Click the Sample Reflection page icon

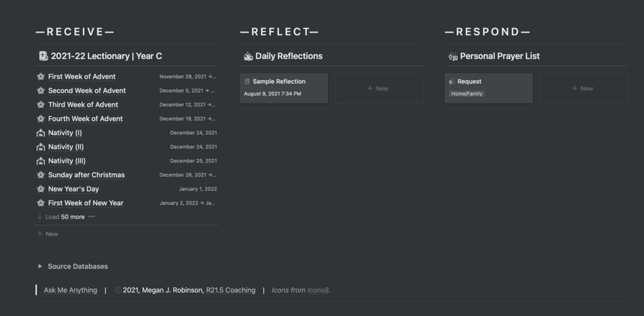(247, 81)
